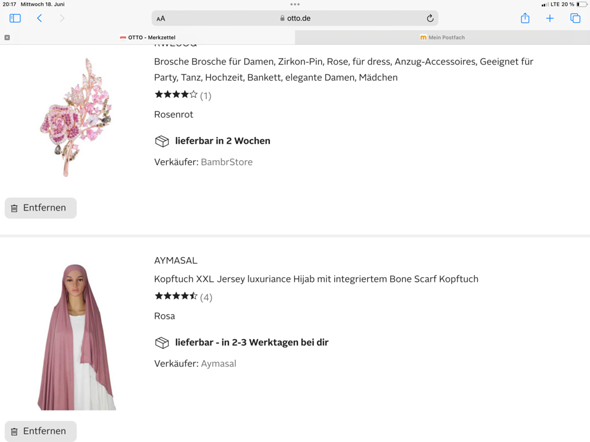Image resolution: width=590 pixels, height=442 pixels.
Task: Select the OTTO - Merkzettel tab
Action: coord(148,37)
